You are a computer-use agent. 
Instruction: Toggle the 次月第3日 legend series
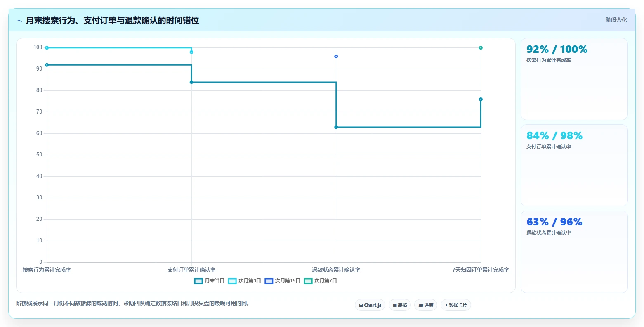point(244,281)
